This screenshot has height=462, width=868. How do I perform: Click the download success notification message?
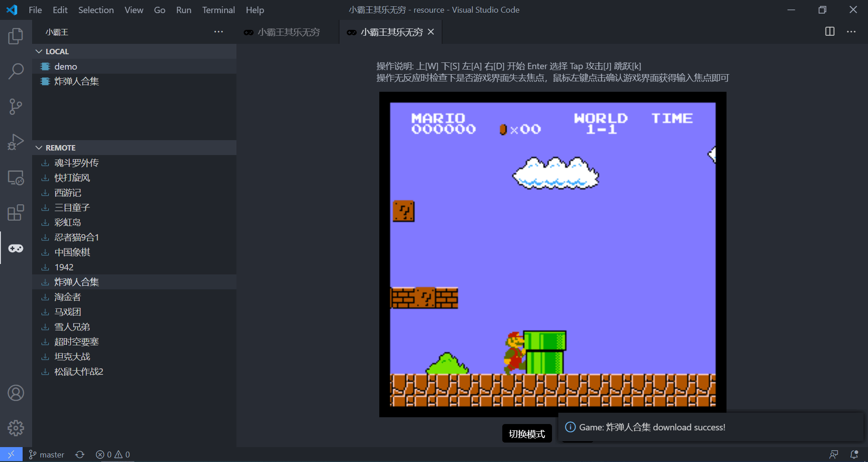(x=652, y=427)
